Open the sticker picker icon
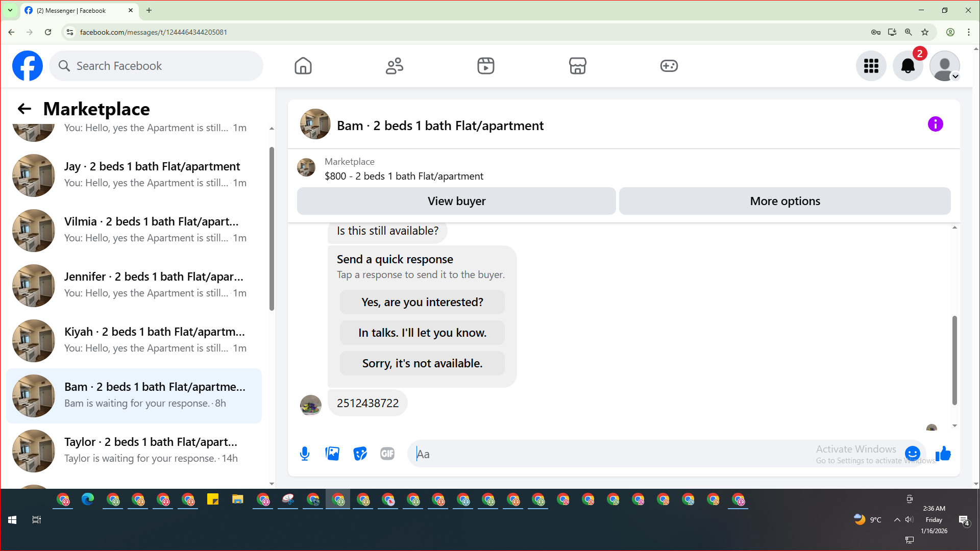 pyautogui.click(x=360, y=454)
